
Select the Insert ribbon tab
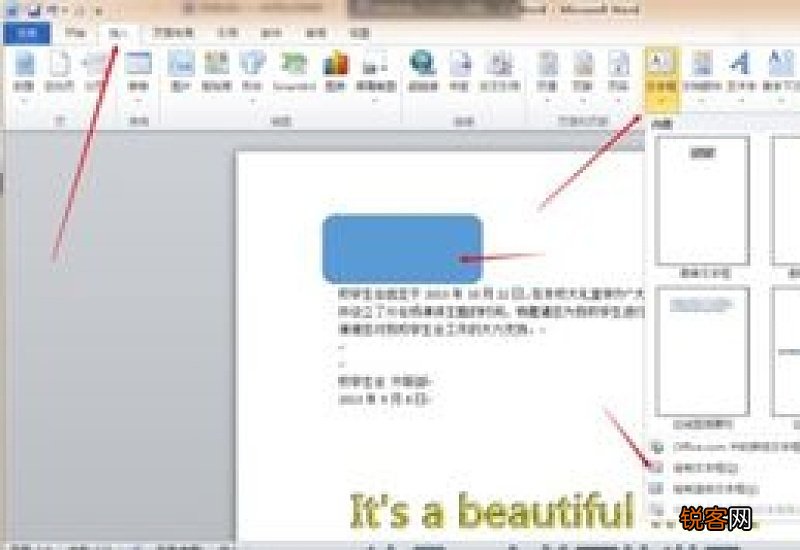point(118,33)
